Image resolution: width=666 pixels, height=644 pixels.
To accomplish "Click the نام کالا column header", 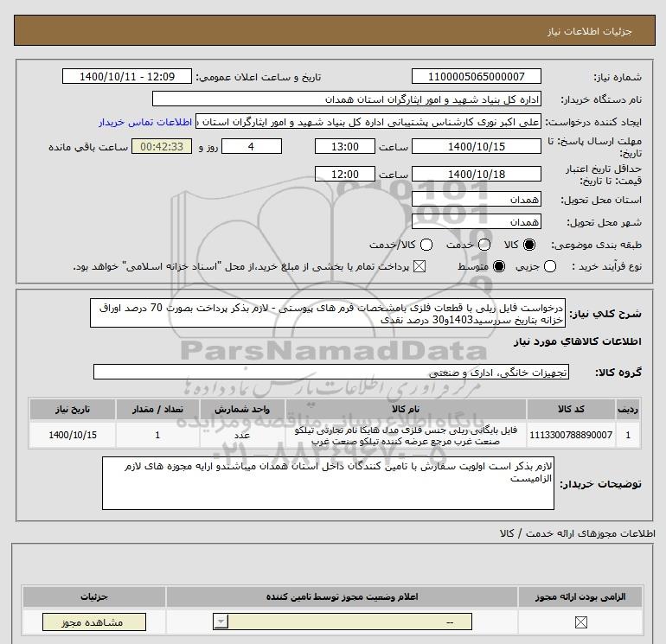I will (x=406, y=409).
